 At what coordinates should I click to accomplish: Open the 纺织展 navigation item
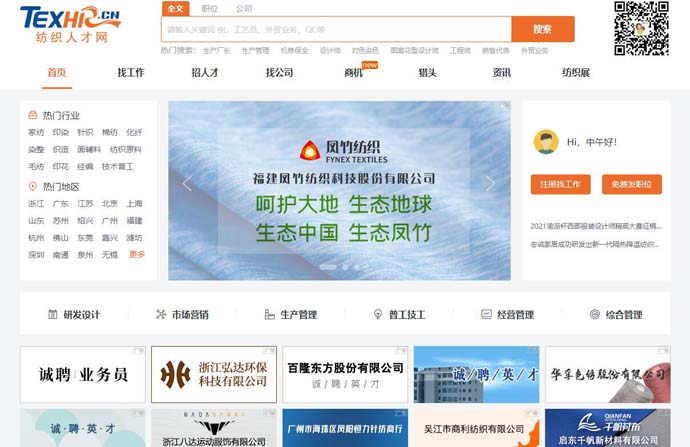576,73
